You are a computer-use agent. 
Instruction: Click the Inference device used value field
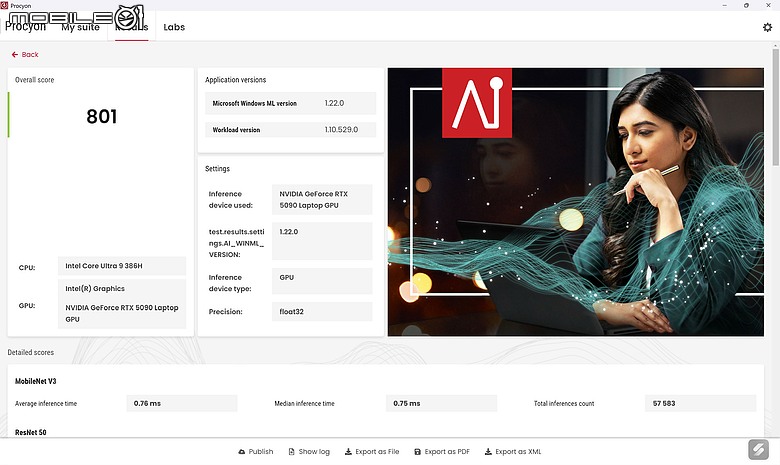[x=322, y=199]
